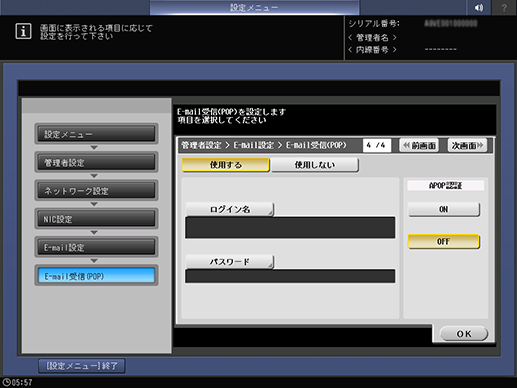Go to ネットワーク設定 in the left panel

[96, 191]
